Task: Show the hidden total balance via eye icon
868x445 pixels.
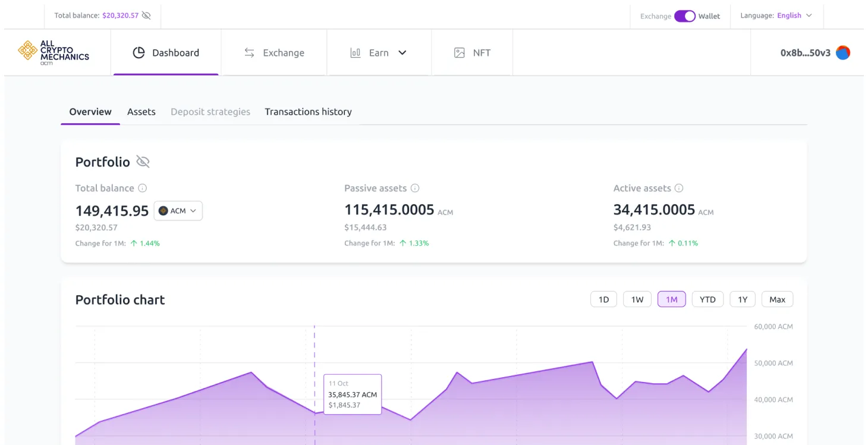Action: pyautogui.click(x=146, y=15)
